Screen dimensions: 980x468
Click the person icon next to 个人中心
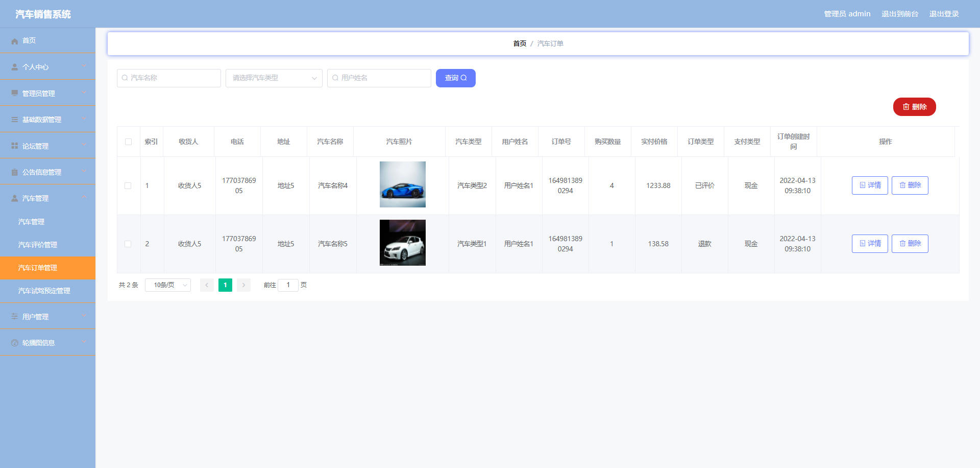[15, 67]
